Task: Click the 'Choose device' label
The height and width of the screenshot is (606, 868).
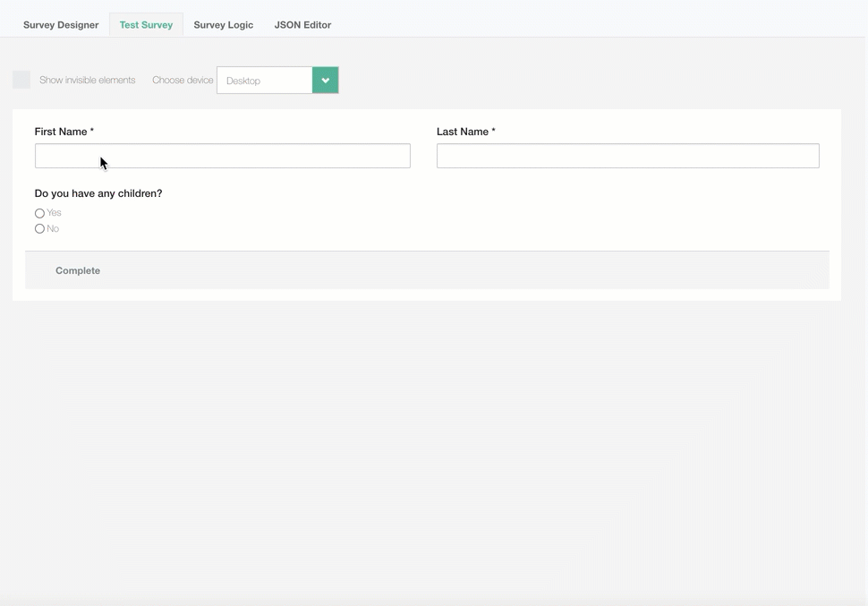Action: point(183,81)
